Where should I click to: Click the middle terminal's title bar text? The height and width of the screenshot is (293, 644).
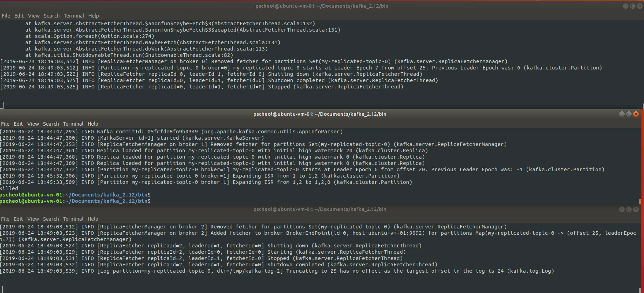click(320, 114)
